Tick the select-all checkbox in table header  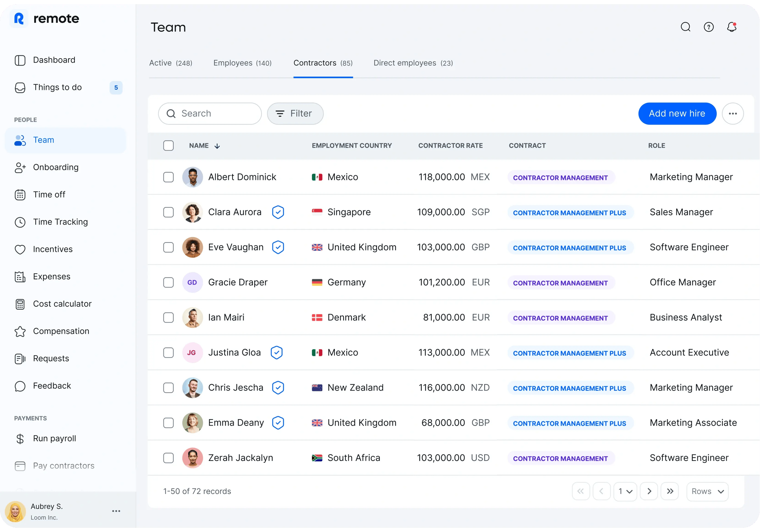click(168, 146)
